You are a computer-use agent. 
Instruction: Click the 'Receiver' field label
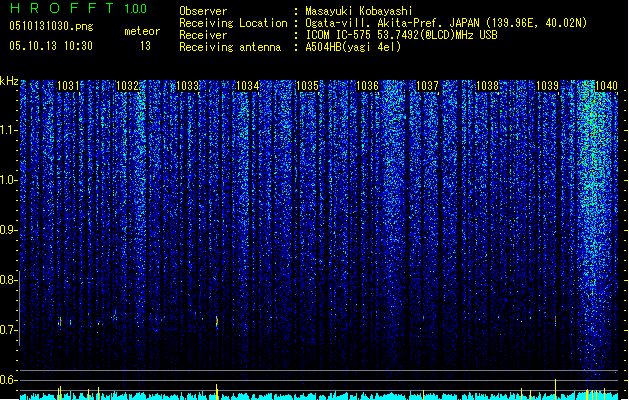pyautogui.click(x=203, y=35)
